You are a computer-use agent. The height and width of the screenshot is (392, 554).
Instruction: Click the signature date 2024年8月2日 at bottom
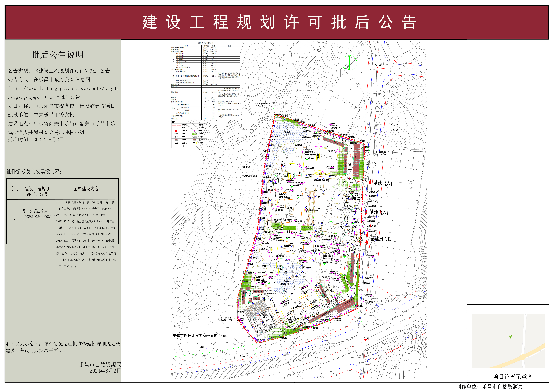coord(105,371)
